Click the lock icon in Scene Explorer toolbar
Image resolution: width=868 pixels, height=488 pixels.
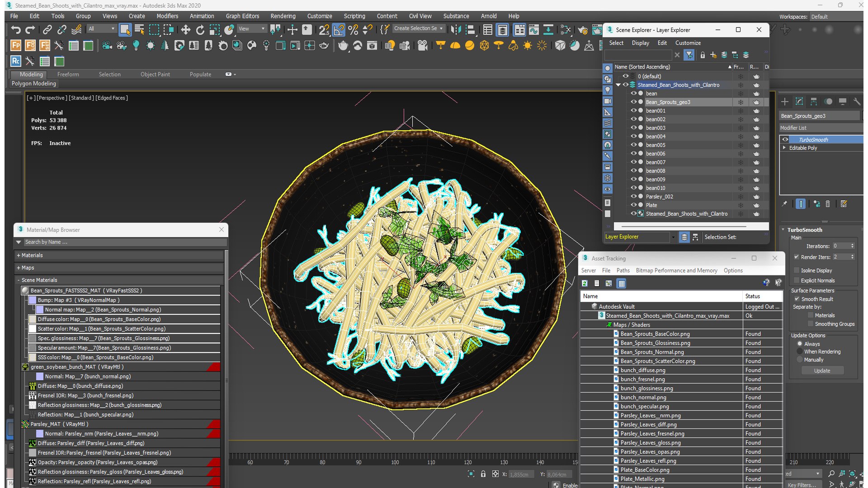[703, 55]
